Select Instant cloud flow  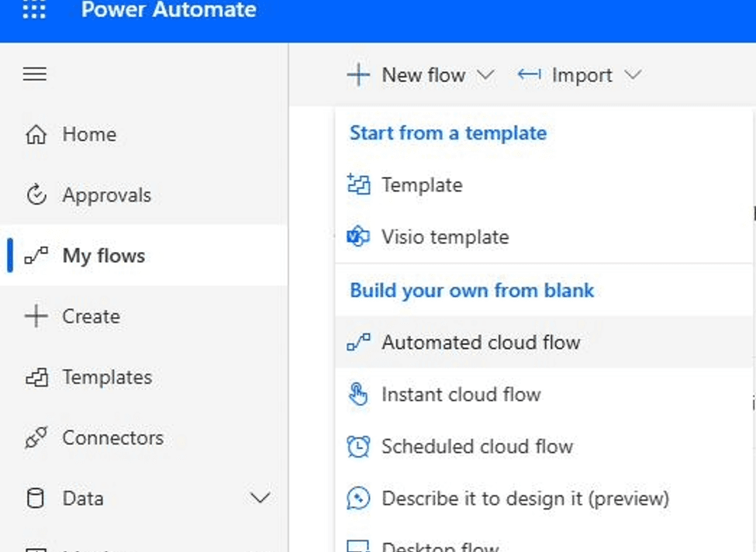coord(544,395)
